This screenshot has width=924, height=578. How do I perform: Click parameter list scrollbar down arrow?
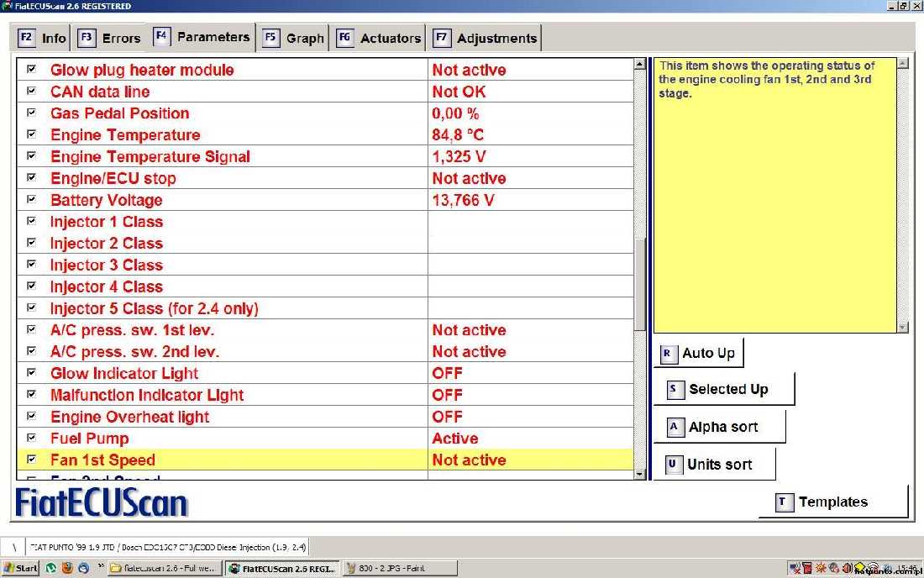(x=640, y=474)
